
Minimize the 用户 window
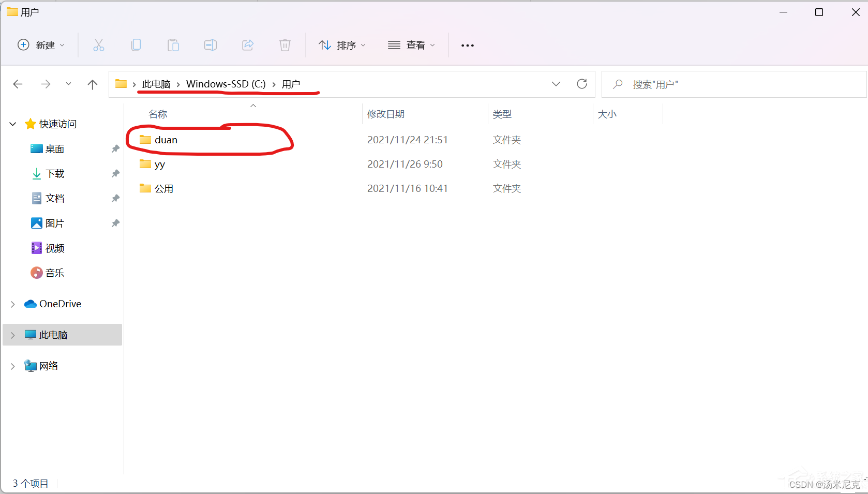(x=784, y=12)
